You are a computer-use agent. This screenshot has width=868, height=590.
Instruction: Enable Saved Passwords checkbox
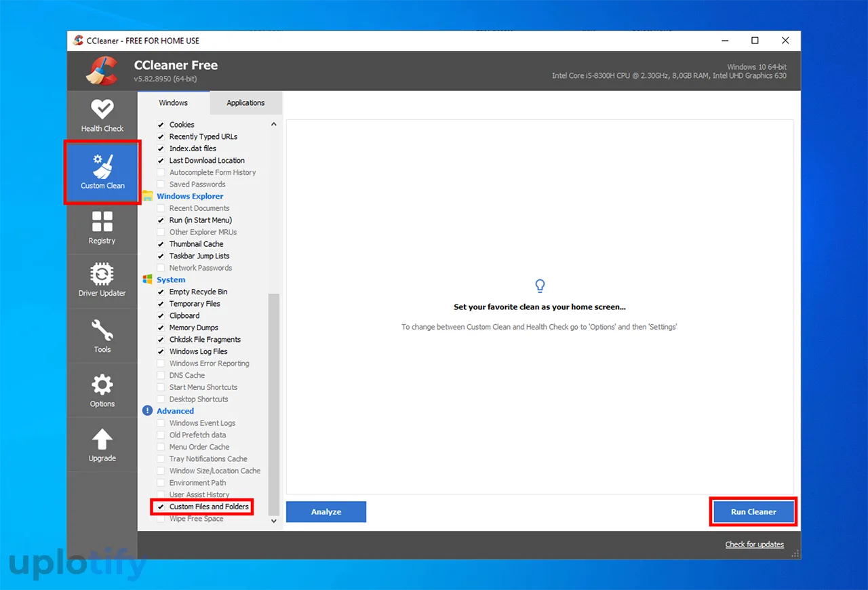(161, 184)
